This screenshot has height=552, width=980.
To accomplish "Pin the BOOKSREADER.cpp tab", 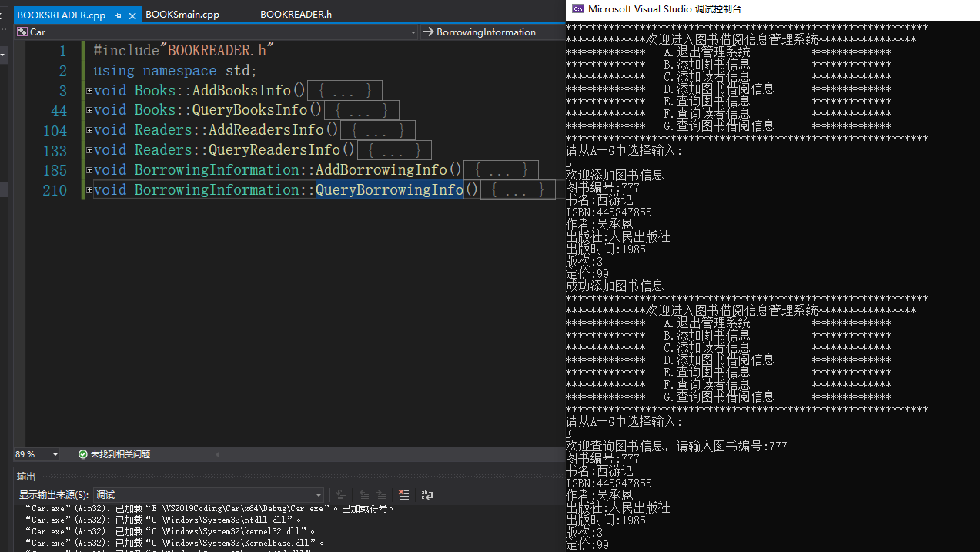I will pyautogui.click(x=119, y=15).
